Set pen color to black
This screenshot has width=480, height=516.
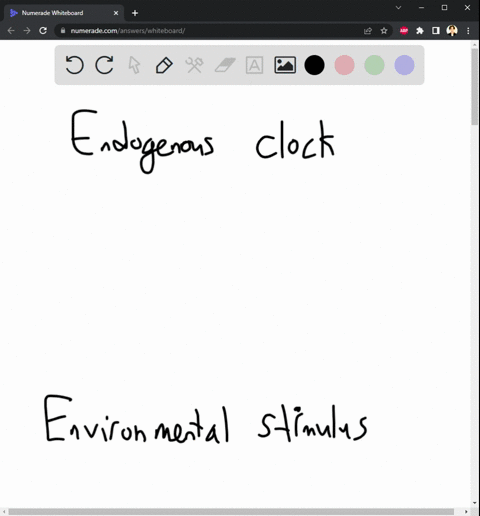(314, 65)
